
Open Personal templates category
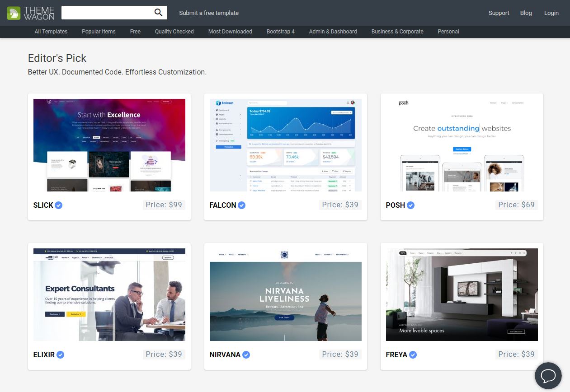(448, 32)
